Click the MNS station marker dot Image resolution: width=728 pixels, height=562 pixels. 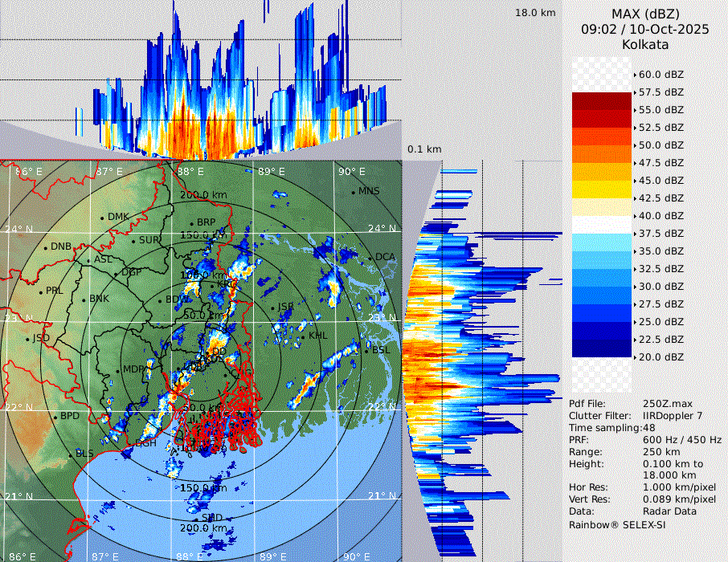point(354,192)
